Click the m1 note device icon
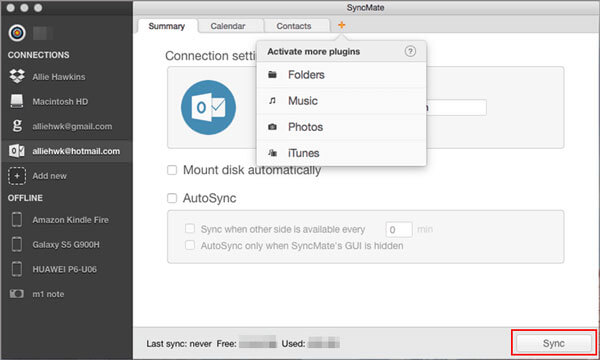The image size is (600, 360). (16, 293)
